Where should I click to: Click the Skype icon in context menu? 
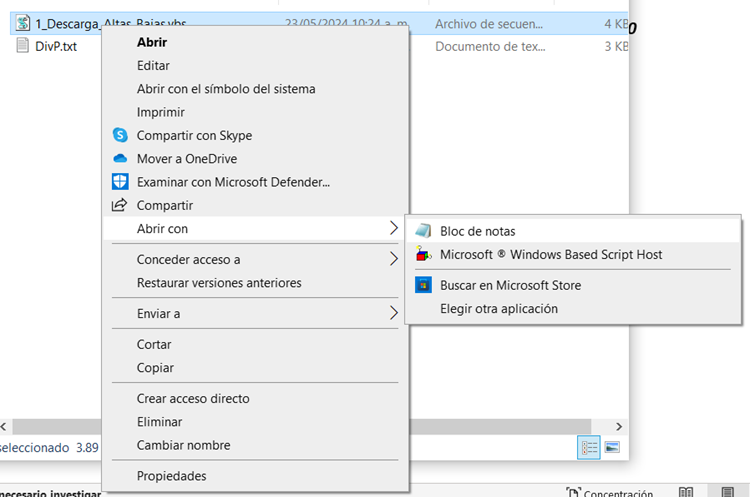120,135
